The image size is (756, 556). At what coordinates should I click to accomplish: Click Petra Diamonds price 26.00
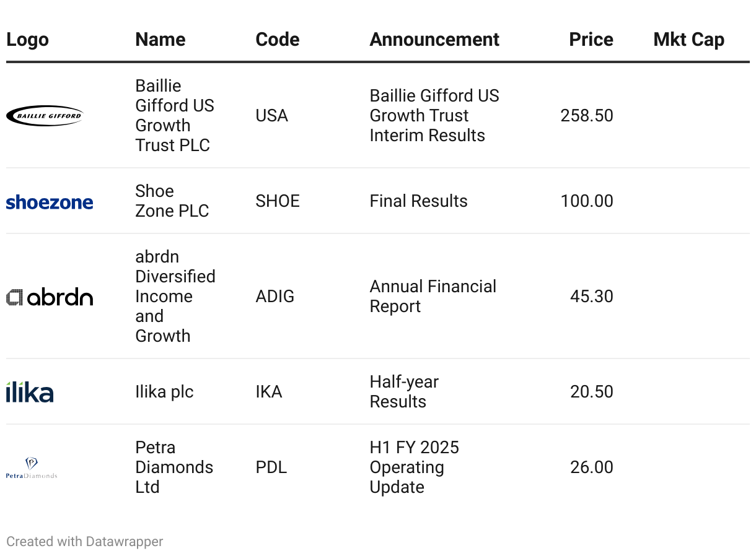pos(591,467)
